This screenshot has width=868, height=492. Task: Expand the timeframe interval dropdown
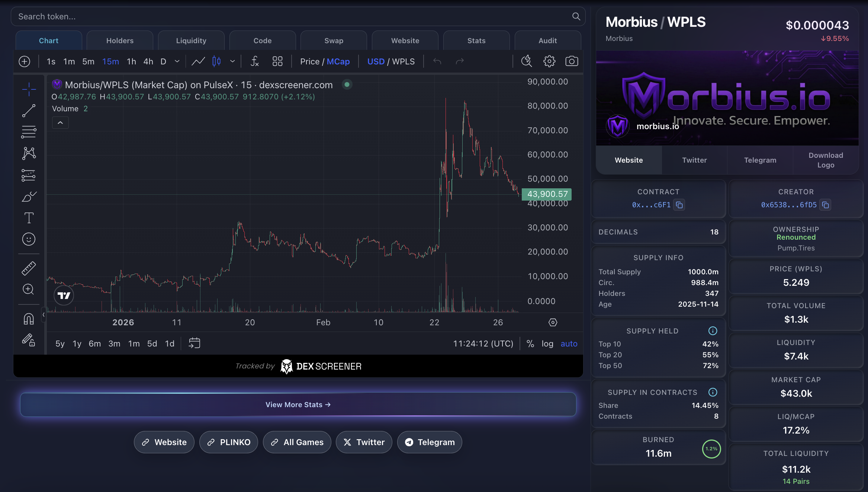(x=177, y=61)
